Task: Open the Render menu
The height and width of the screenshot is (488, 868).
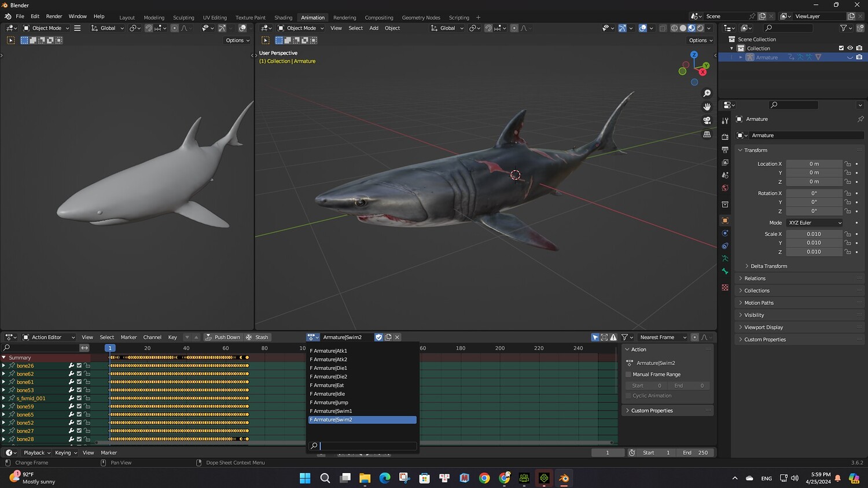Action: coord(54,16)
